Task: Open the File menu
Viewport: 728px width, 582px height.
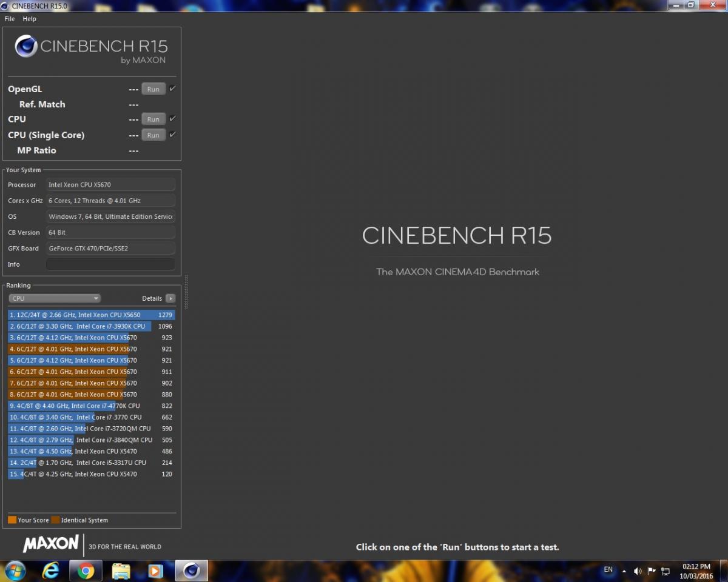Action: click(10, 19)
